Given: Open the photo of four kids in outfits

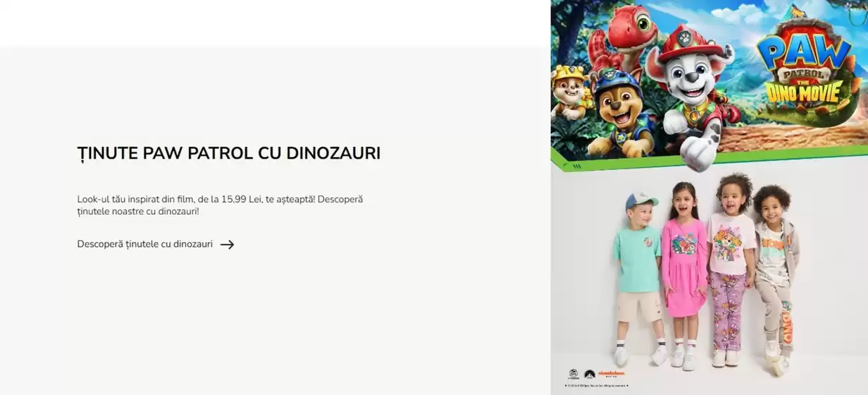Looking at the screenshot, I should click(x=709, y=275).
